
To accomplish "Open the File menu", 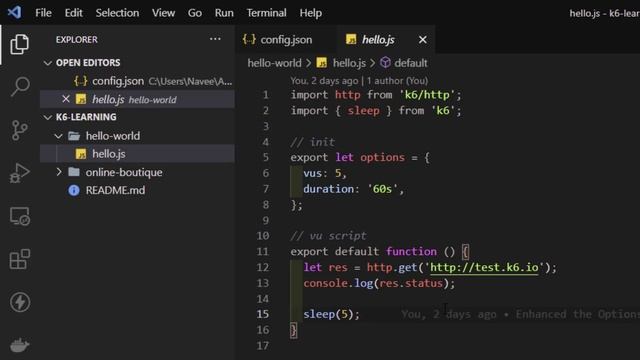I will [43, 13].
